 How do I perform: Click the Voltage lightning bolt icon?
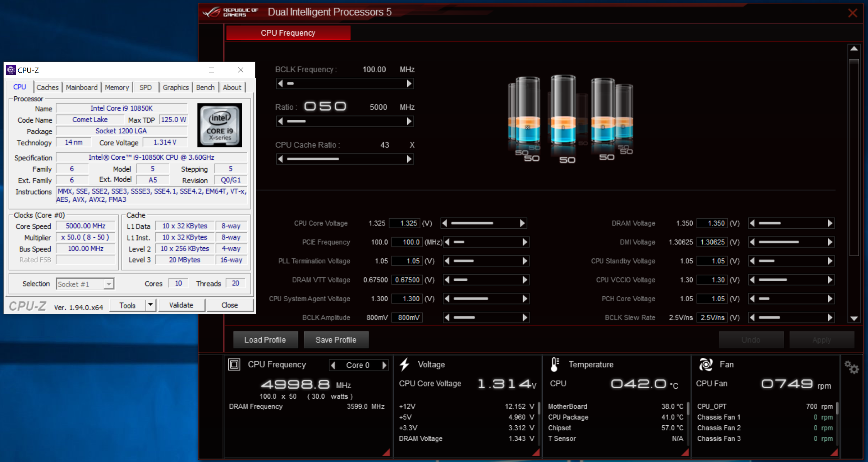404,365
